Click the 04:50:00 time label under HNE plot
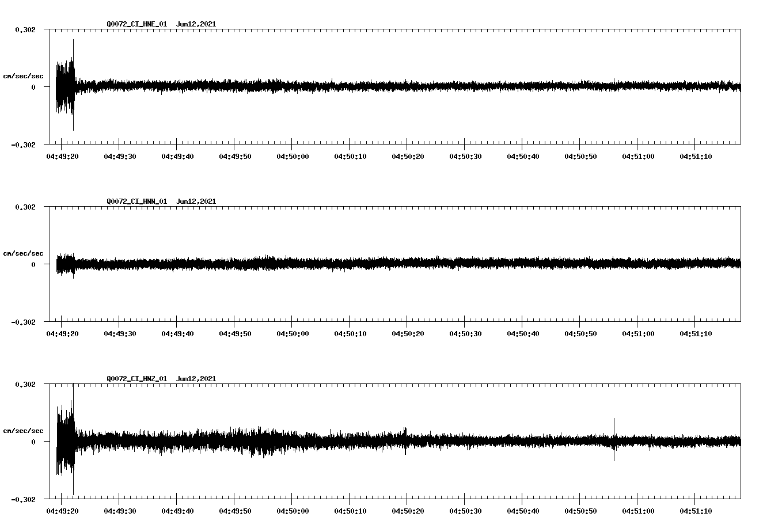 [x=293, y=157]
